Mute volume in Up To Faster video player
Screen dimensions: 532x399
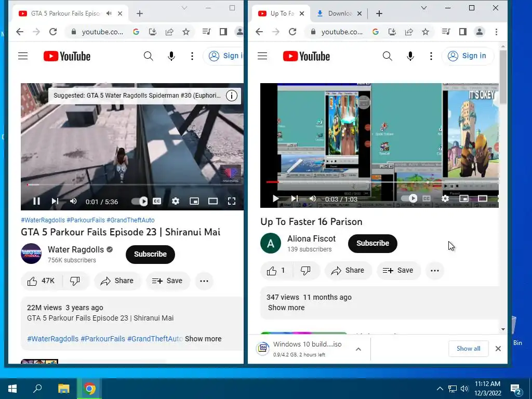312,198
